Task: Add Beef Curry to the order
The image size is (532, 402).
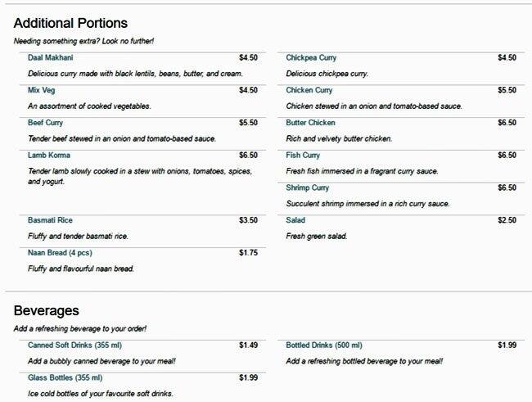Action: coord(47,123)
